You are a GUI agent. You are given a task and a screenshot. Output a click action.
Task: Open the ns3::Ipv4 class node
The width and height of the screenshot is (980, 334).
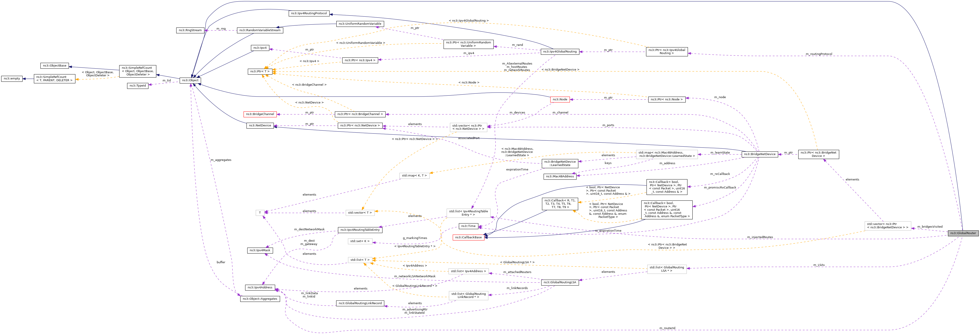pos(260,48)
